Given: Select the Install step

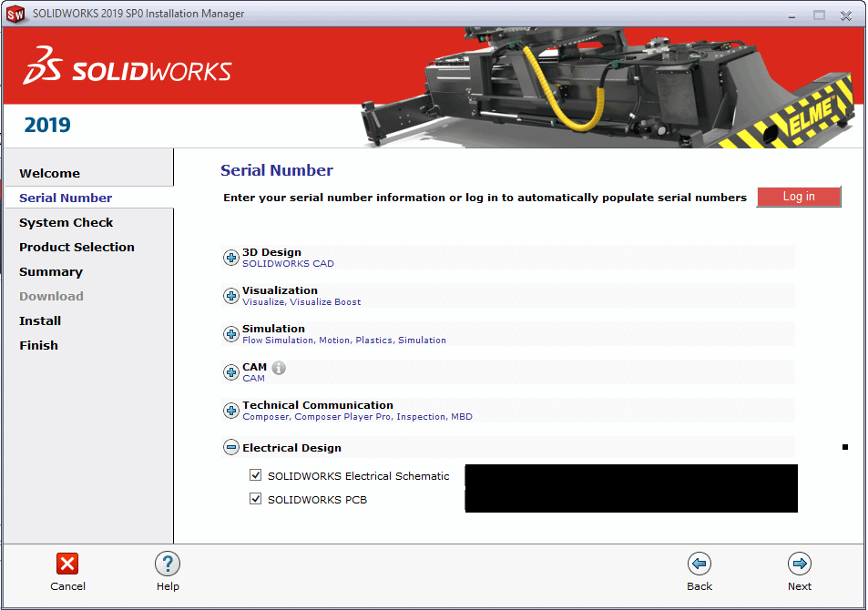Looking at the screenshot, I should [40, 320].
